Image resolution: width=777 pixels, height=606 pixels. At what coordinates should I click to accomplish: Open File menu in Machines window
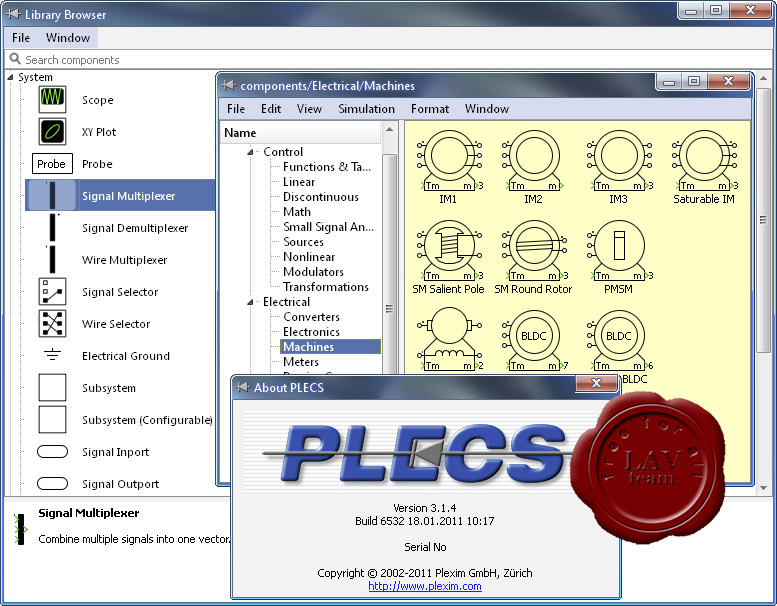[x=236, y=109]
